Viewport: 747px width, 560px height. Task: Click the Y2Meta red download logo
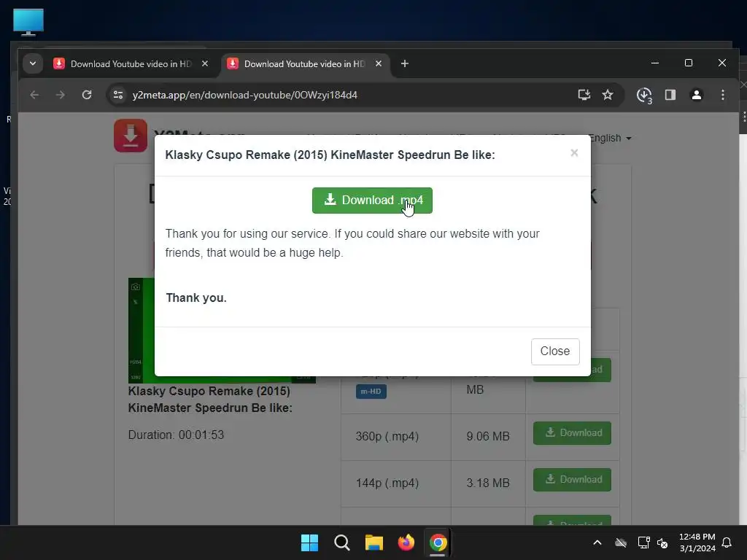point(131,135)
